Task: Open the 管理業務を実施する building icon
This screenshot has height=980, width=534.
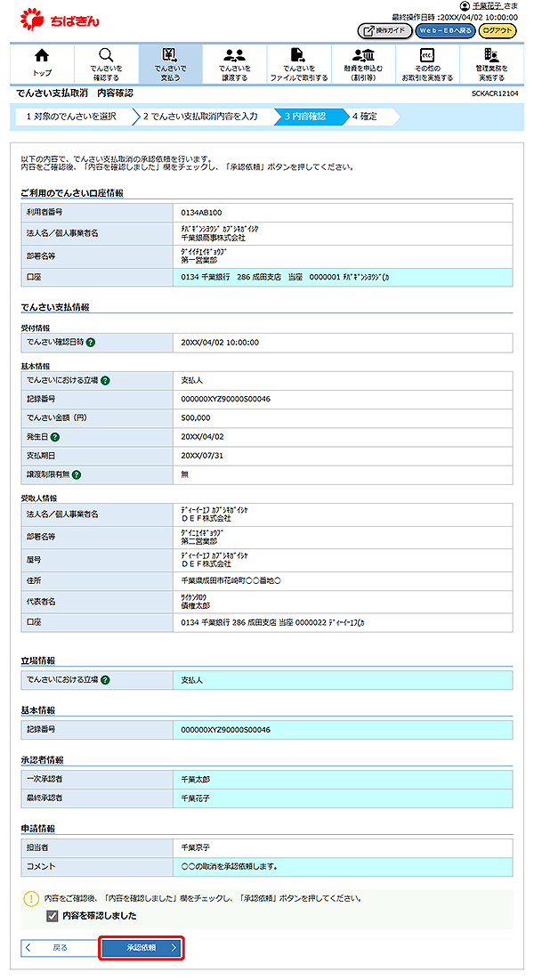Action: (x=490, y=55)
